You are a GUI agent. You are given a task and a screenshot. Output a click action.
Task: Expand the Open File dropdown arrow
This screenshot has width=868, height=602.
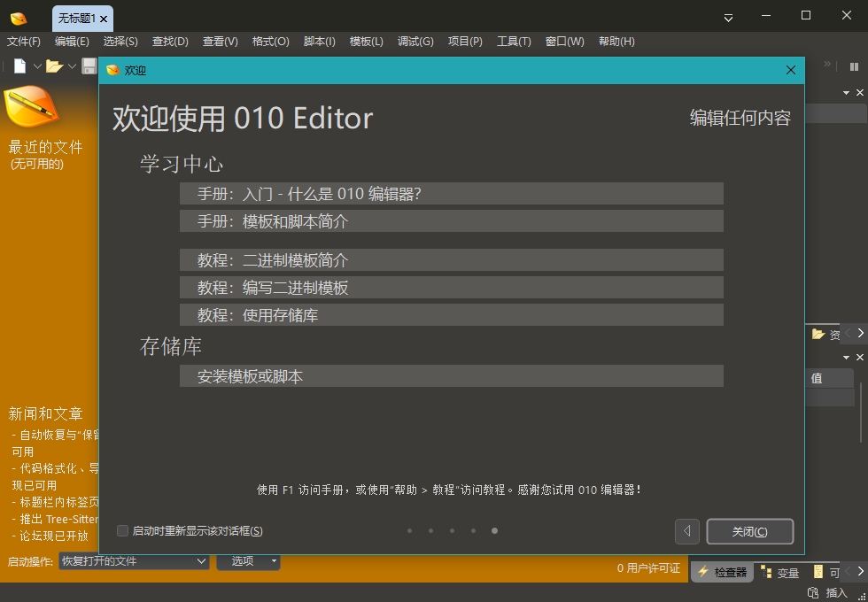(72, 66)
